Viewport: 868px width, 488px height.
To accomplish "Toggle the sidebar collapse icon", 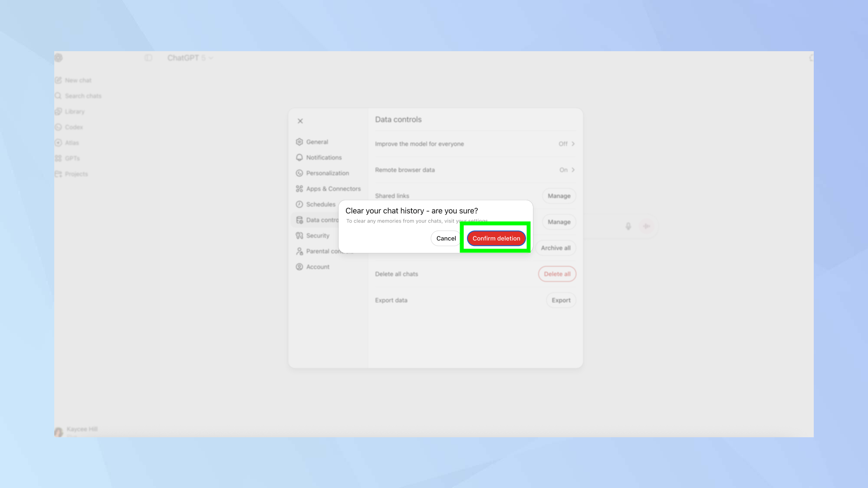I will (x=148, y=58).
